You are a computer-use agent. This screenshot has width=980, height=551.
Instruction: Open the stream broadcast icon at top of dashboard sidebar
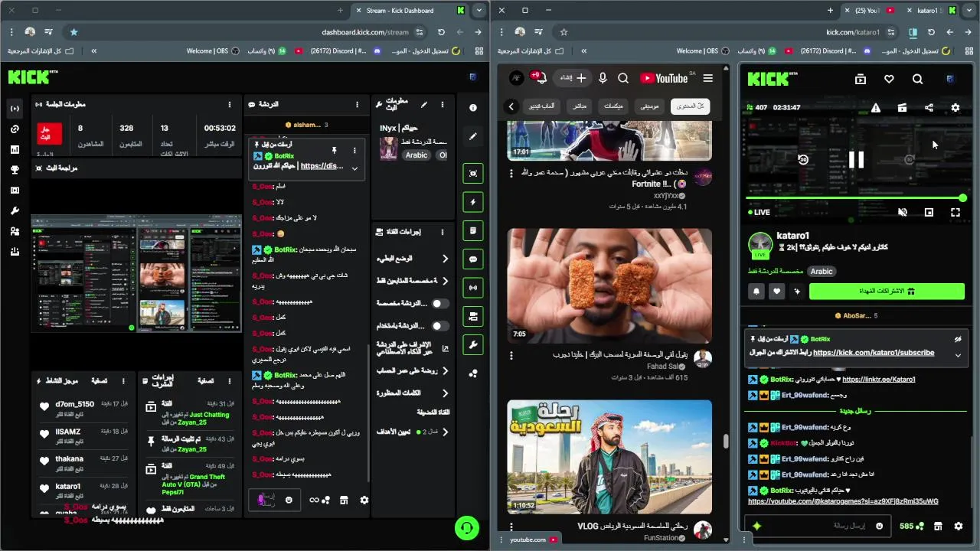click(x=15, y=109)
